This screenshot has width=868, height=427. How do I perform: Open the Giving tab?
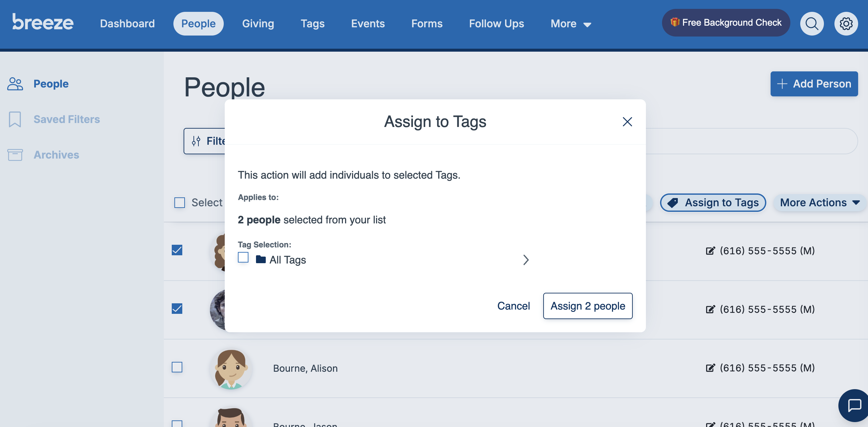tap(258, 24)
